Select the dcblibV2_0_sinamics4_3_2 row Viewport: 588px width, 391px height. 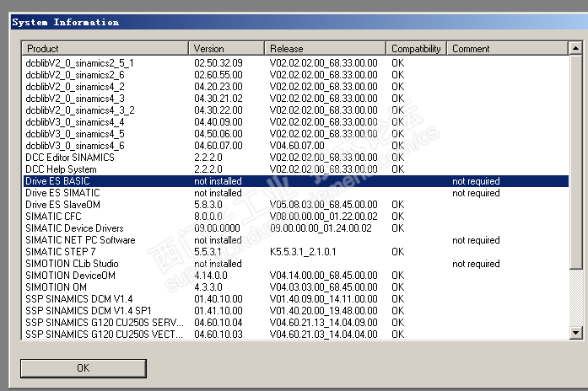295,110
